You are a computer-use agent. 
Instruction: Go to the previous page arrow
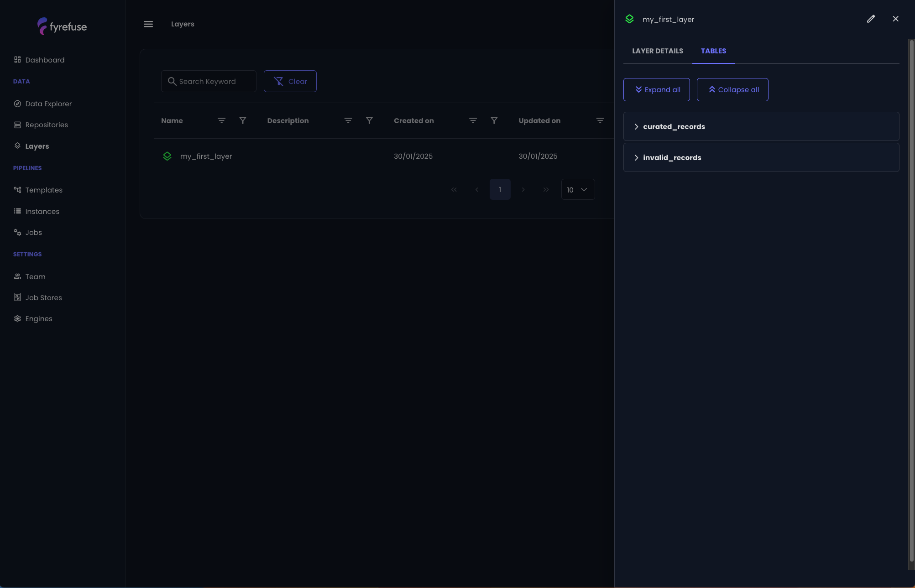click(477, 190)
